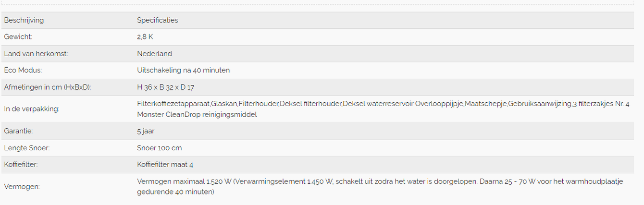644x205 pixels.
Task: Select the Lengte Snoer label
Action: (27, 148)
